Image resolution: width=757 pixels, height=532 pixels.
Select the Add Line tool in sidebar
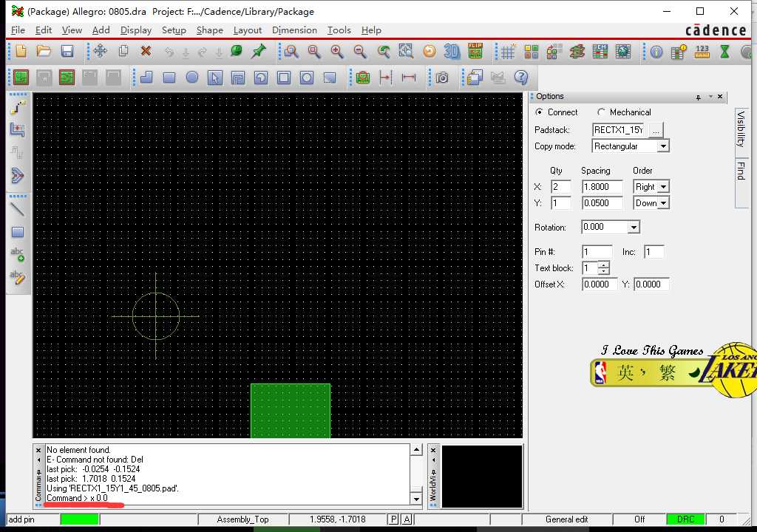[18, 209]
